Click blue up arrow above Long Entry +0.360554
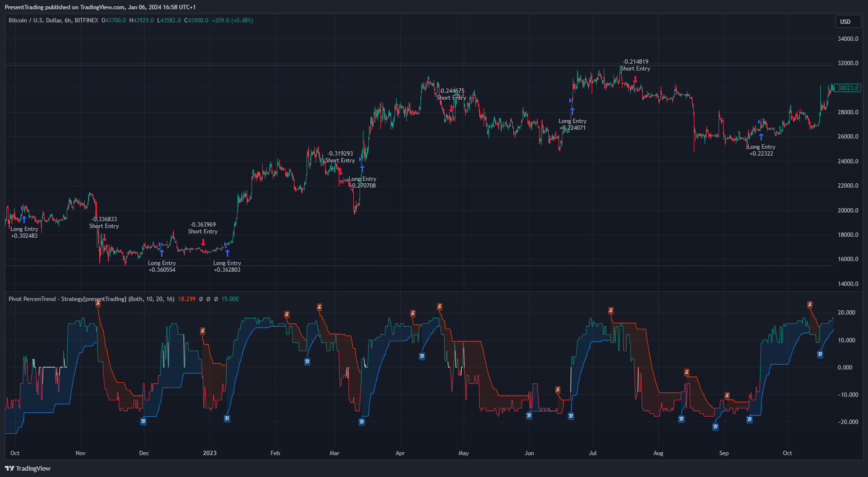Screen dimensions: 868x477 point(162,253)
